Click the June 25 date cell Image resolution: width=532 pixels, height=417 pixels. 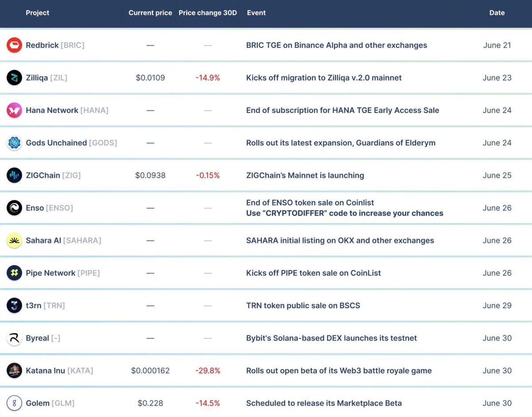tap(497, 175)
